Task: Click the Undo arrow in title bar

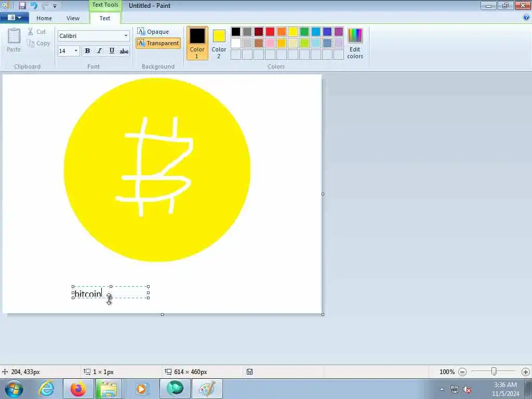Action: 34,5
